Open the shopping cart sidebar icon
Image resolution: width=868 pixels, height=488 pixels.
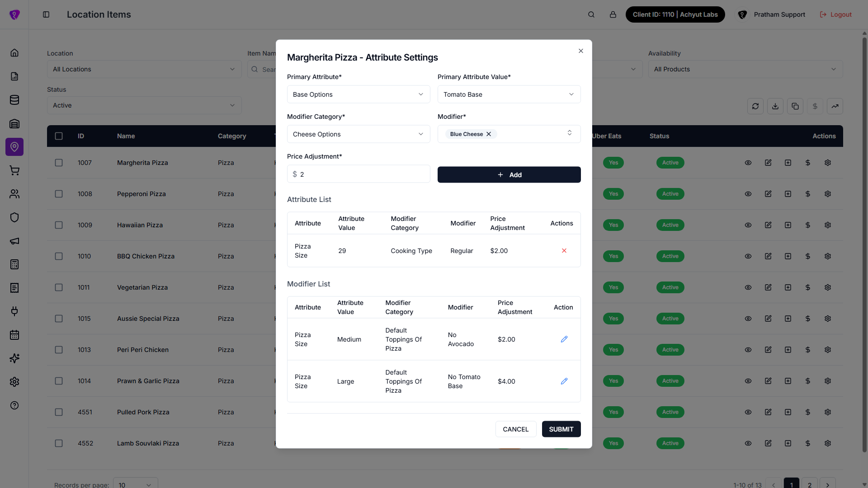click(14, 170)
